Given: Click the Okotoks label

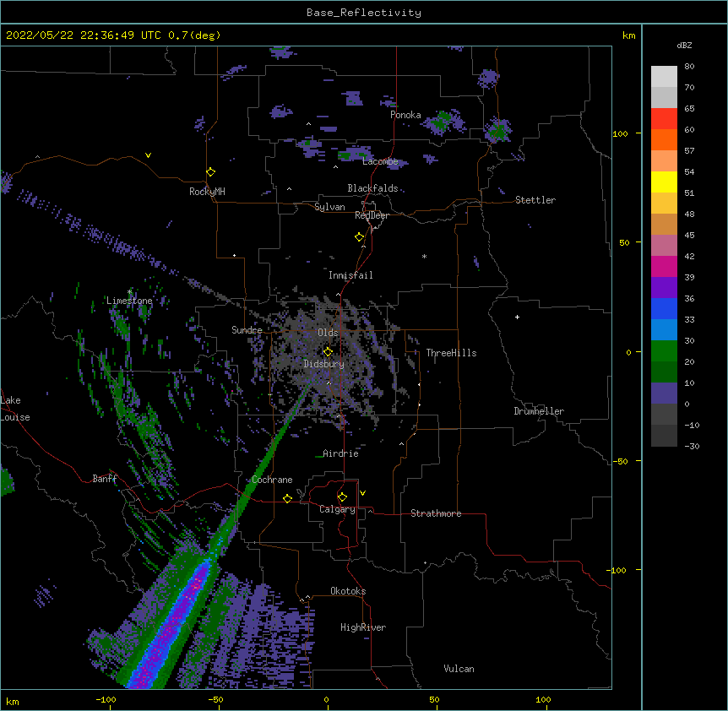Looking at the screenshot, I should coord(348,591).
